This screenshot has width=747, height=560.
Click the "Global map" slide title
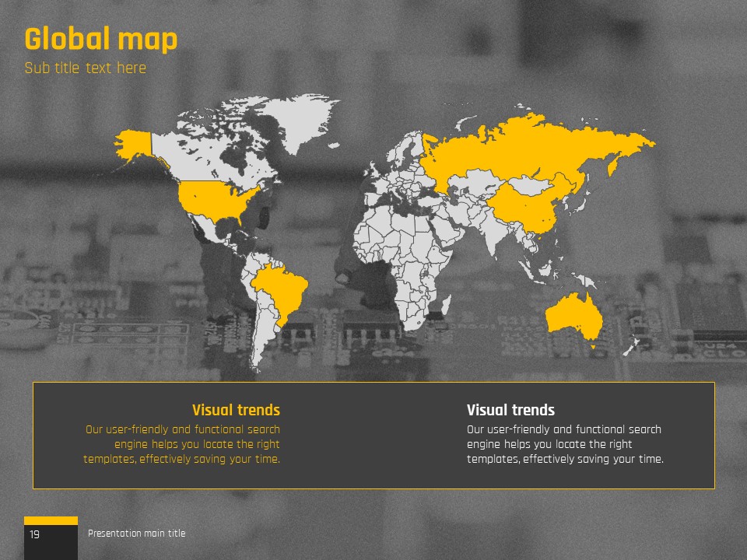tap(101, 39)
